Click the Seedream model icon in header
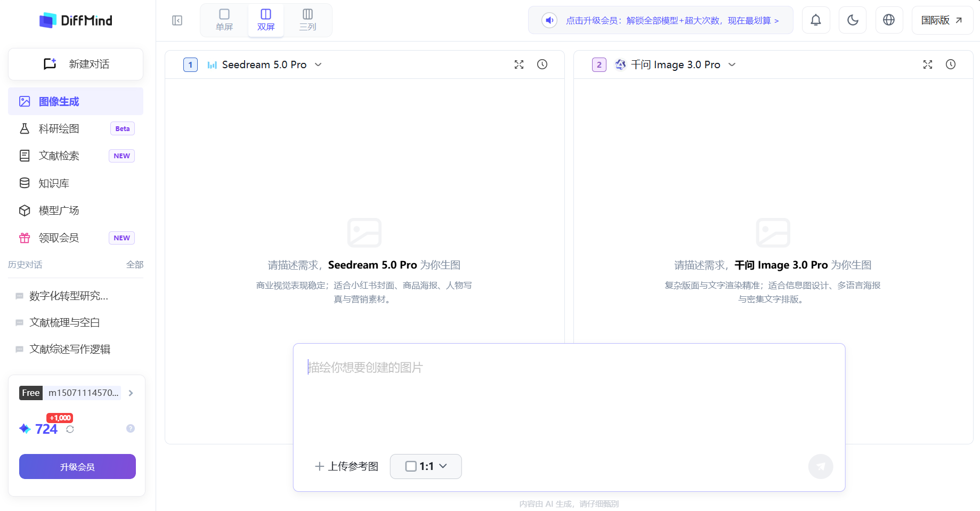This screenshot has width=980, height=511. [x=212, y=65]
